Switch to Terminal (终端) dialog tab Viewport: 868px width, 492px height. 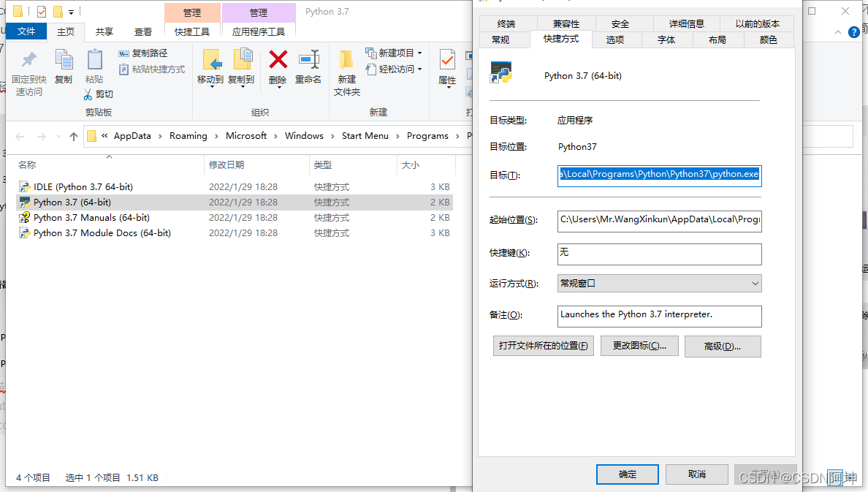(506, 24)
